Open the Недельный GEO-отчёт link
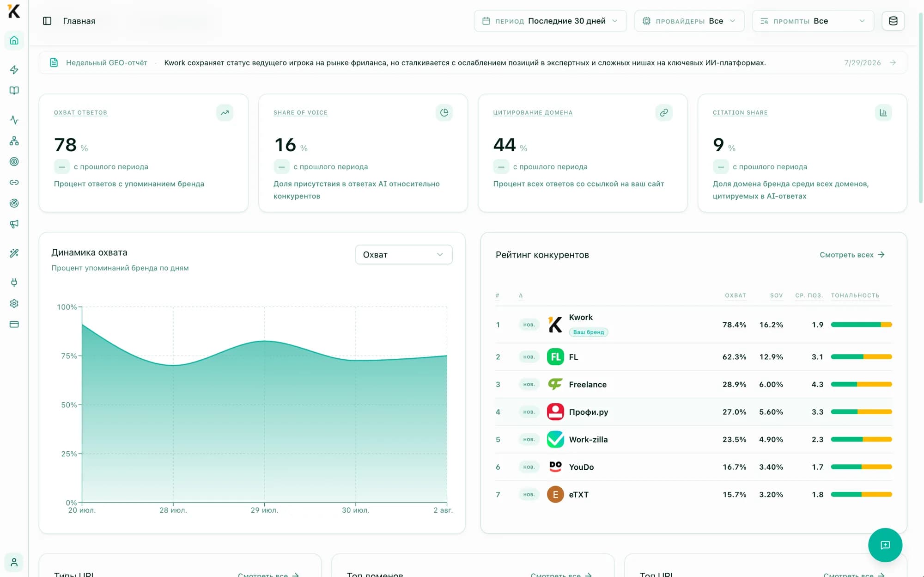Image resolution: width=924 pixels, height=577 pixels. coord(106,62)
